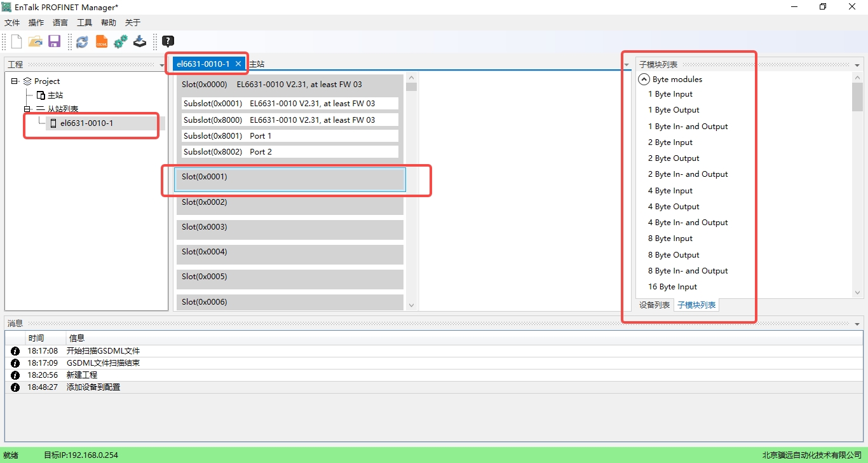Click the orange GSDML file icon
Screen dimensions: 868x463
[x=102, y=42]
